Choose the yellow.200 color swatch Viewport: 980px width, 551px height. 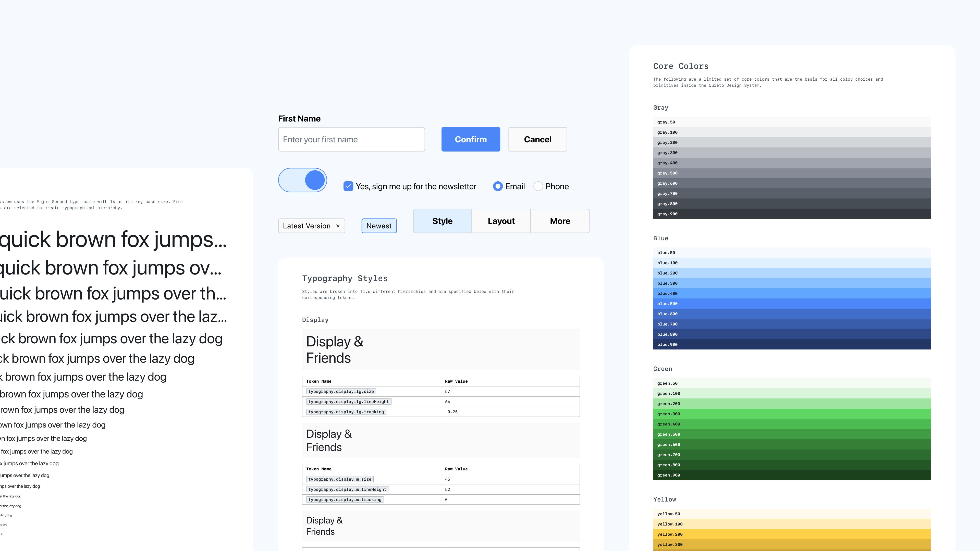pyautogui.click(x=792, y=534)
